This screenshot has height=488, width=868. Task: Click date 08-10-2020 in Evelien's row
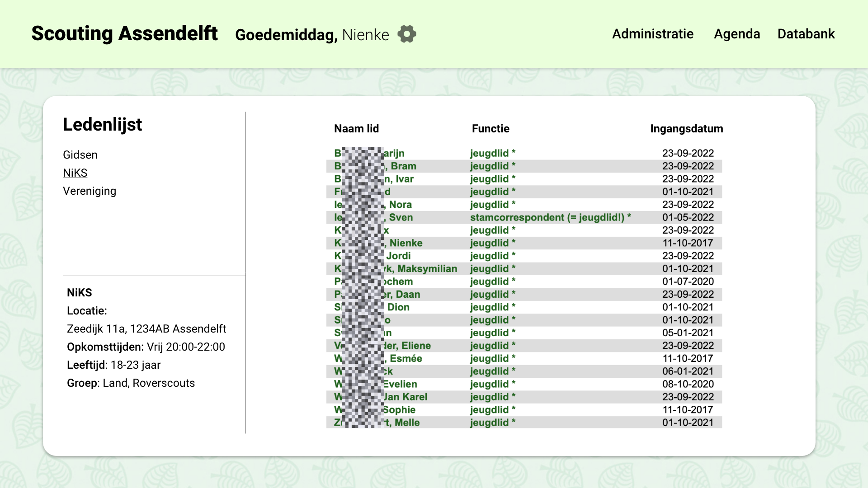coord(688,384)
